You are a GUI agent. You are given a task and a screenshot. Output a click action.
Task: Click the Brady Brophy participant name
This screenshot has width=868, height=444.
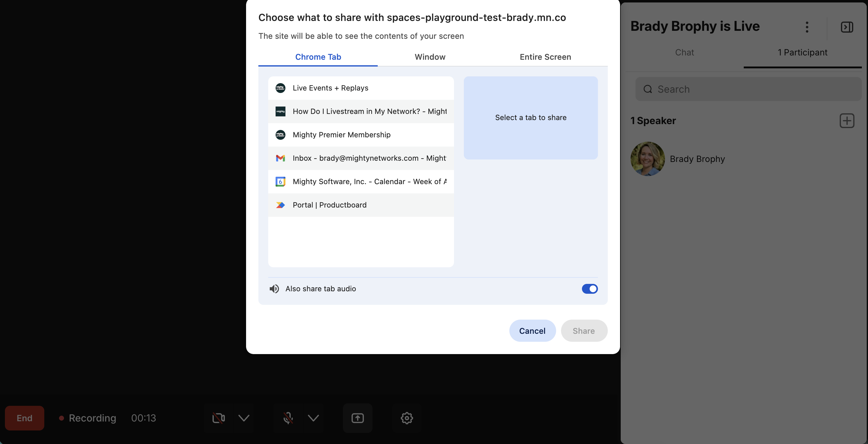pyautogui.click(x=697, y=159)
